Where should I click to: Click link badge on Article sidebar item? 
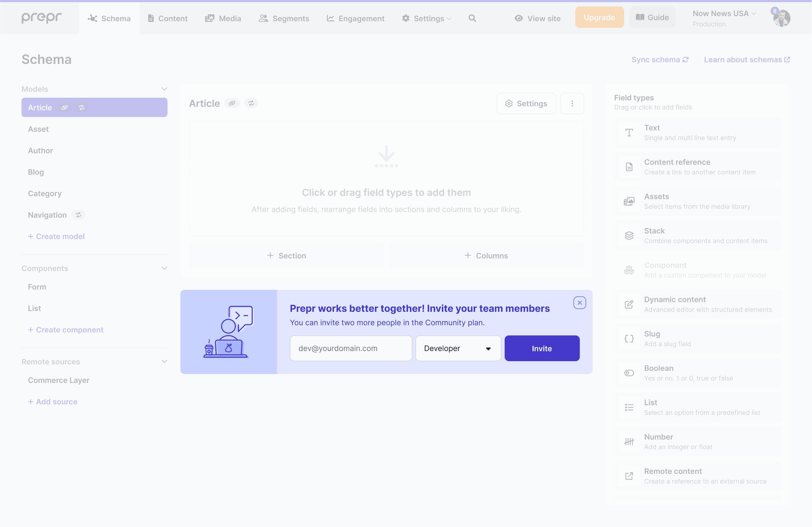pyautogui.click(x=64, y=107)
